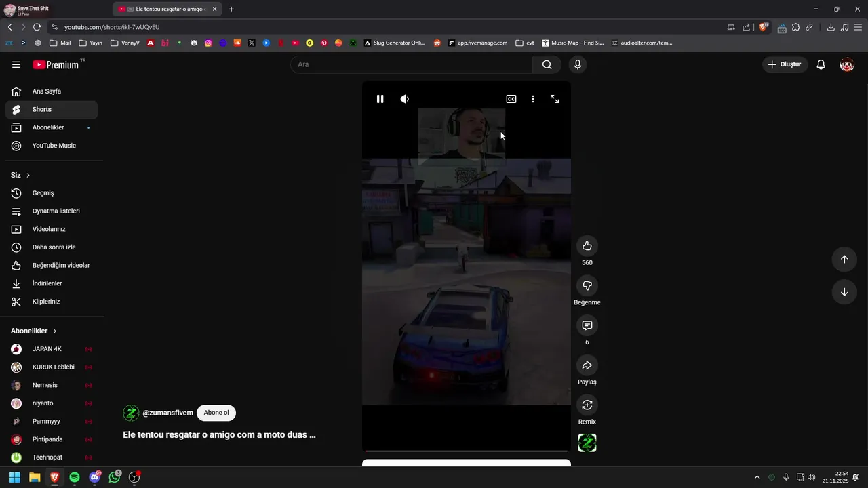This screenshot has height=488, width=868.
Task: Open Klipleriniz clips
Action: coord(52,302)
